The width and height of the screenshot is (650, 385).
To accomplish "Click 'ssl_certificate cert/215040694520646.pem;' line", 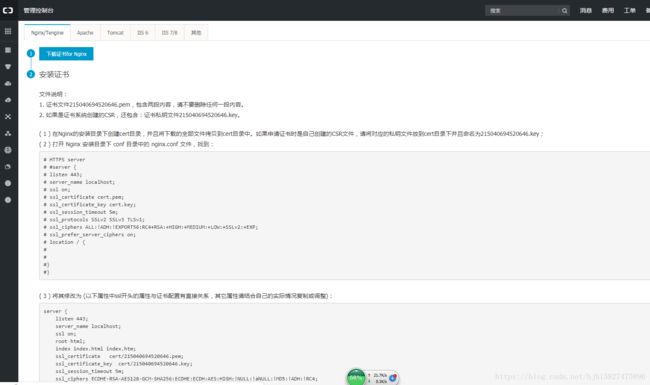I will (119, 356).
